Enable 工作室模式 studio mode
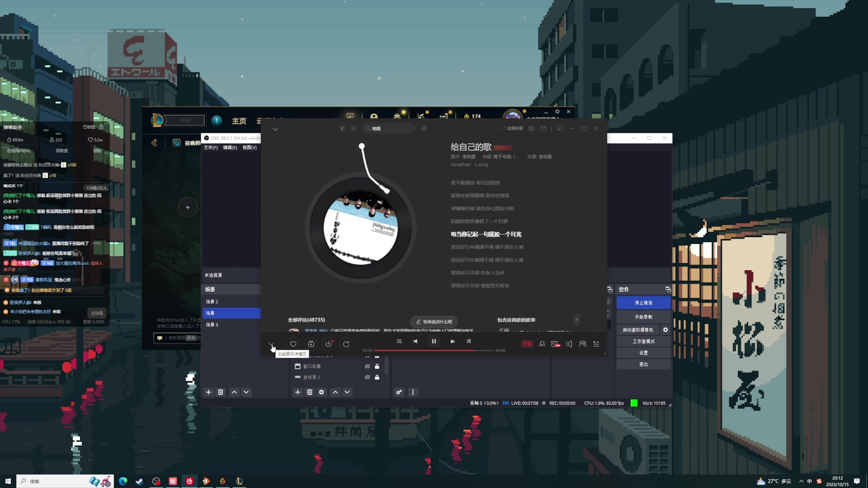This screenshot has width=868, height=488. pos(643,342)
